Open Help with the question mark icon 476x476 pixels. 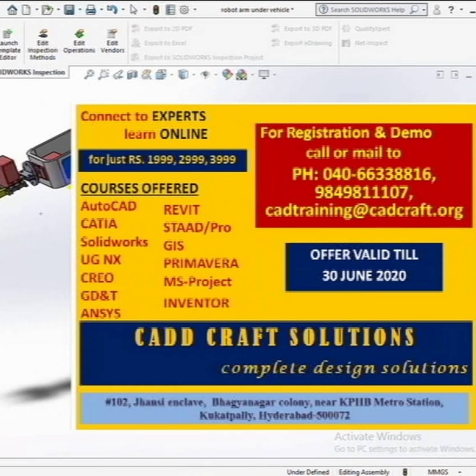(x=451, y=10)
